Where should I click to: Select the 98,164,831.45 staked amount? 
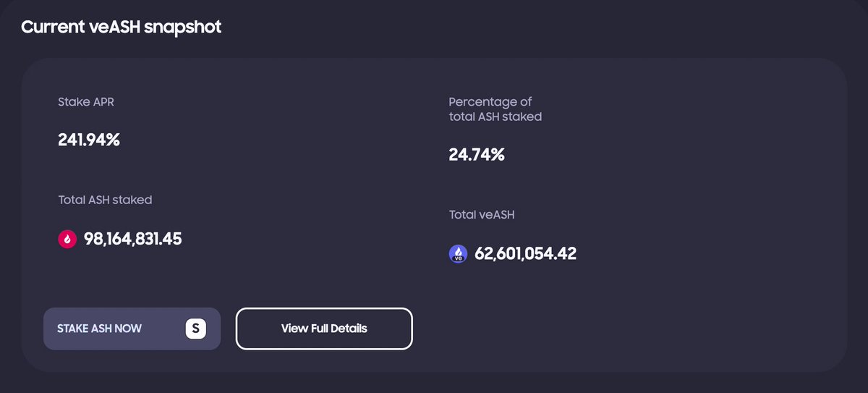pyautogui.click(x=133, y=239)
